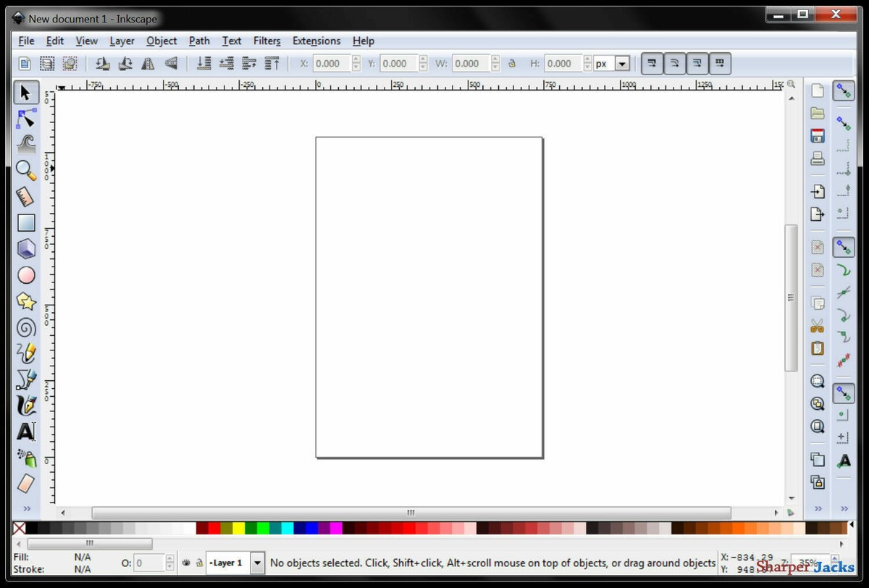The width and height of the screenshot is (869, 588).
Task: Select the Text tool
Action: [26, 432]
